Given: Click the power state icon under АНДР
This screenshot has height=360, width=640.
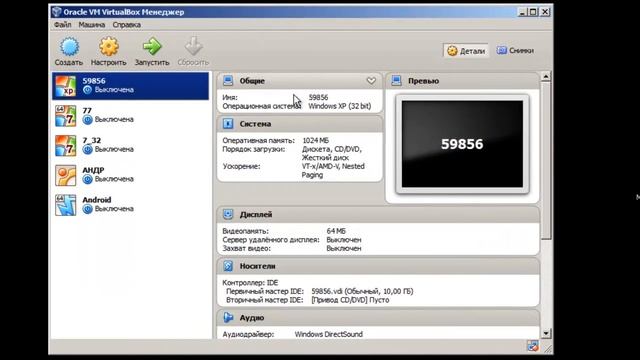Looking at the screenshot, I should tap(87, 179).
